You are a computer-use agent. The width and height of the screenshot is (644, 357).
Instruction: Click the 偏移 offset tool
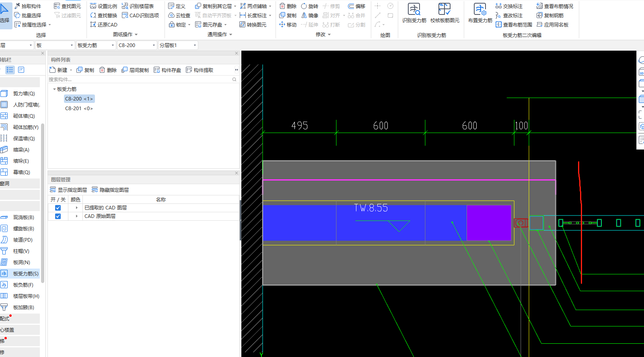[357, 6]
